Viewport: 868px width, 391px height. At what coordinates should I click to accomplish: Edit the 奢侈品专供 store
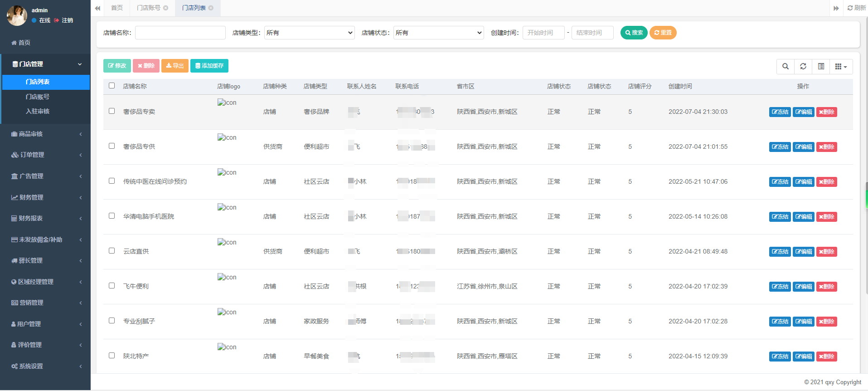point(803,147)
